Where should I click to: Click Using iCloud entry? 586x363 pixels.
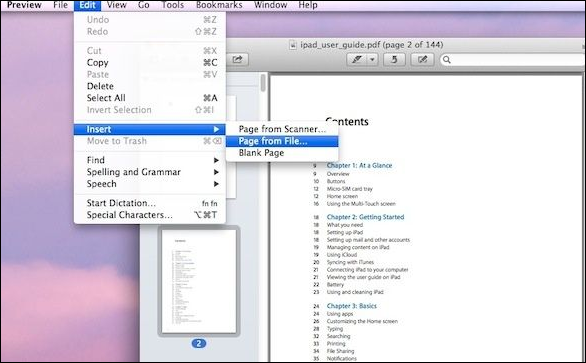[x=342, y=255]
